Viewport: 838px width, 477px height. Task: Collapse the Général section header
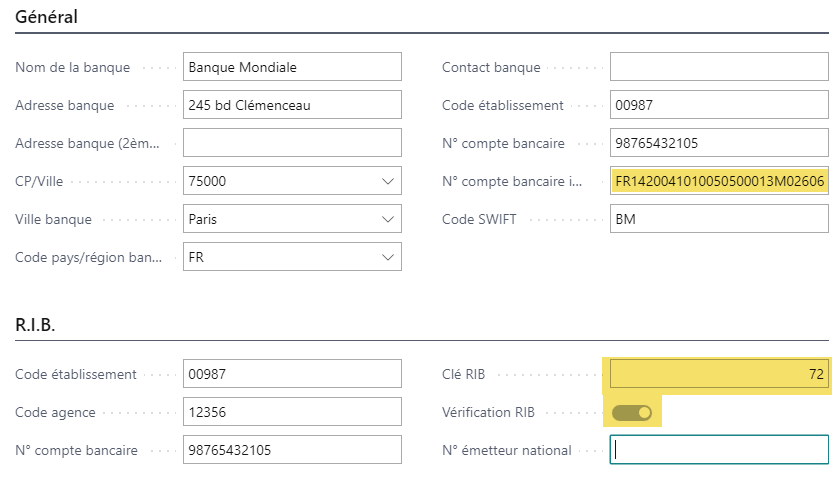pyautogui.click(x=47, y=17)
